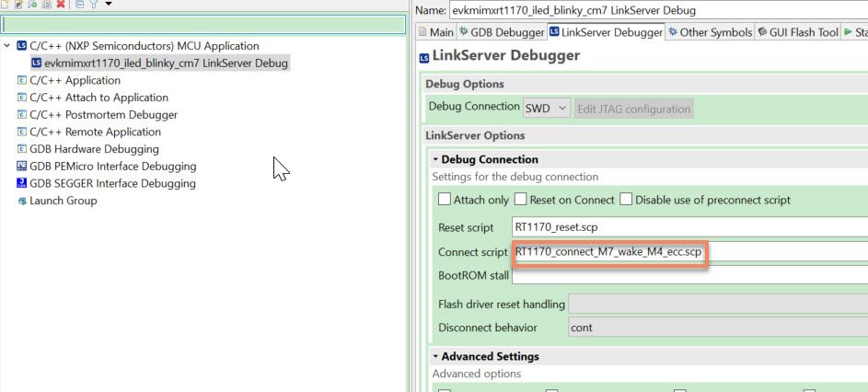Click the configuration Name input field
Image resolution: width=868 pixels, height=392 pixels.
point(658,10)
